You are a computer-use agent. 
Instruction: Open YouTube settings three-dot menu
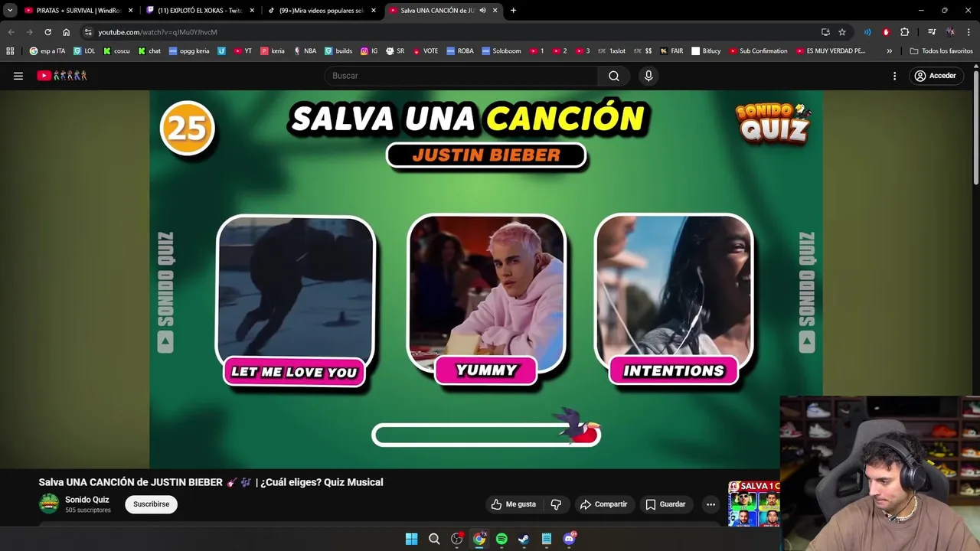pyautogui.click(x=894, y=76)
